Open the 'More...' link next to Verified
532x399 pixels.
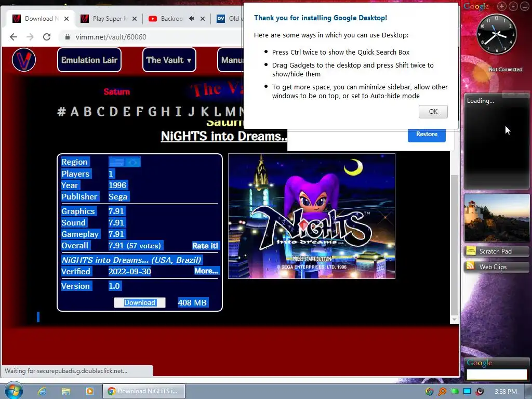(206, 271)
